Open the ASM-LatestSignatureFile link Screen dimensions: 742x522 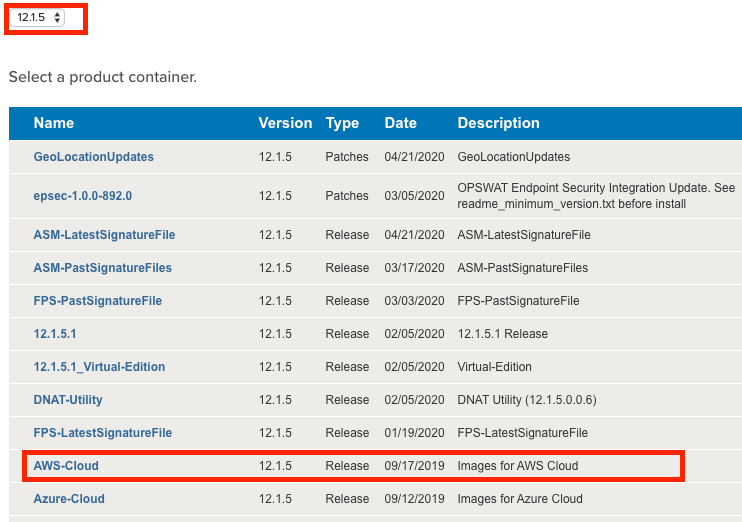click(104, 235)
